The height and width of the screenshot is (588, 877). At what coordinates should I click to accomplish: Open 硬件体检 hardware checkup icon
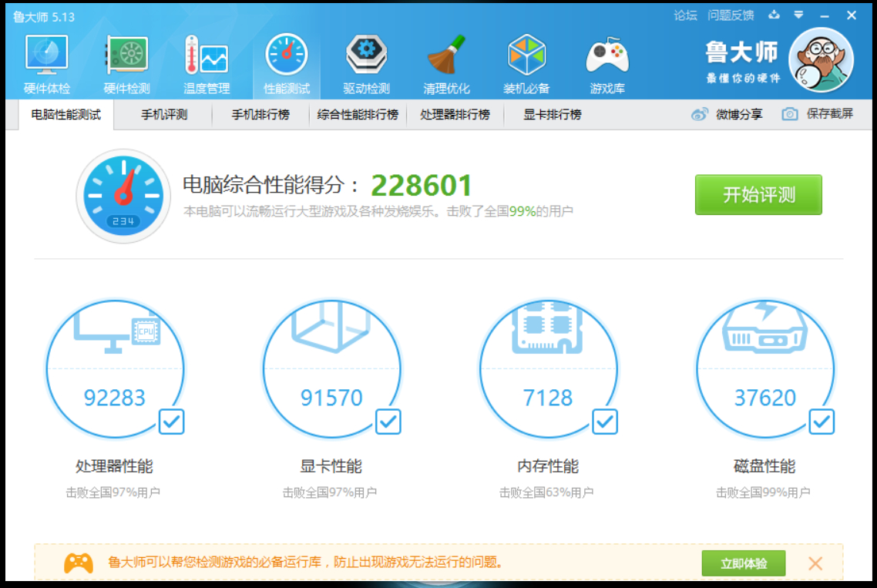tap(46, 64)
